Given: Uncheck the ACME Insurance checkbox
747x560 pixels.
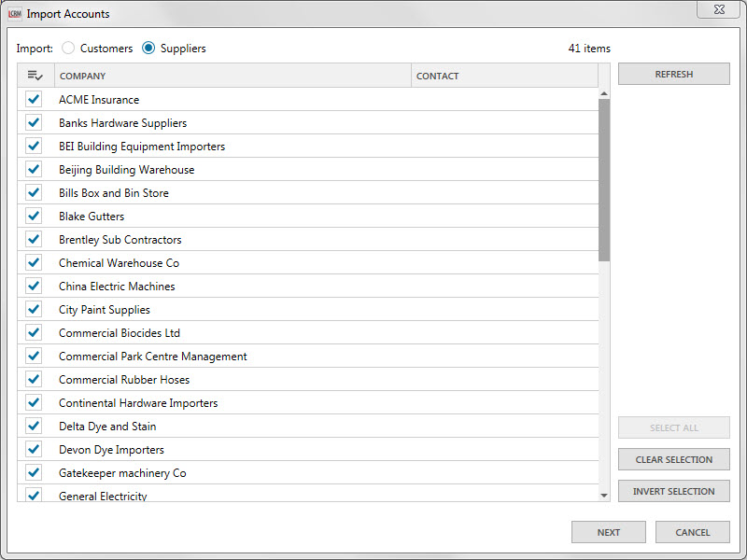Looking at the screenshot, I should click(x=35, y=99).
